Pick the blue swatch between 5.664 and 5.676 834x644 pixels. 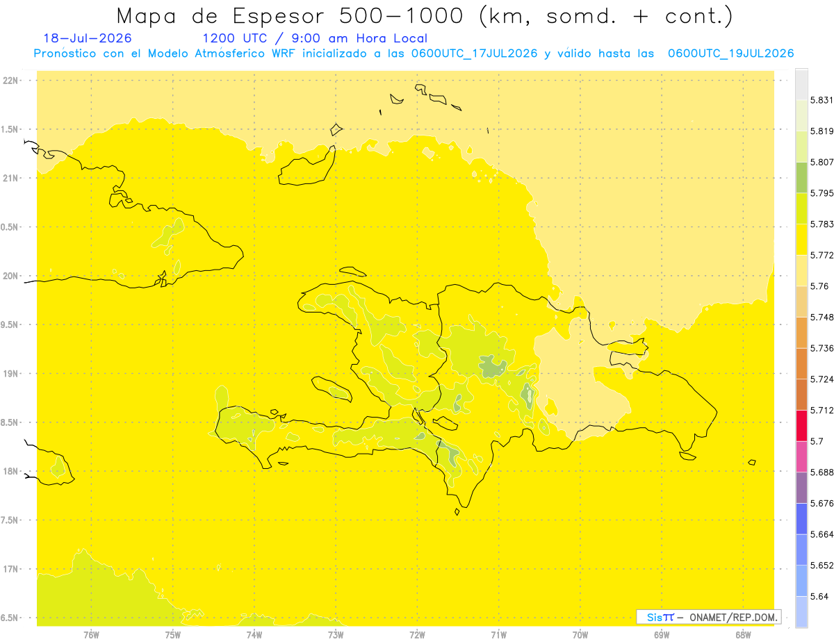[801, 519]
